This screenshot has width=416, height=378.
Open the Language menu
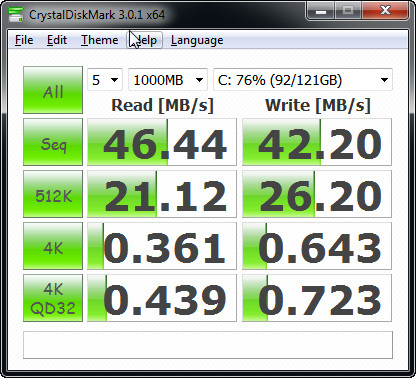point(197,40)
